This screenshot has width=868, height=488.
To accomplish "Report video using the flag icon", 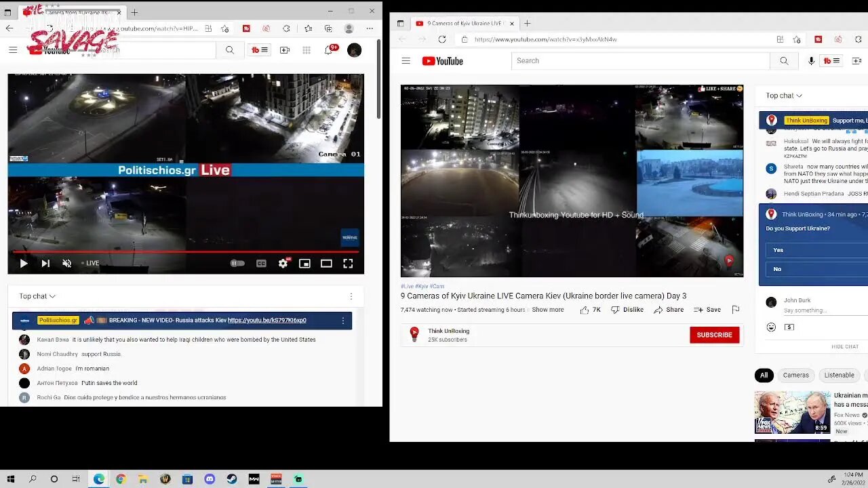I will tap(736, 310).
